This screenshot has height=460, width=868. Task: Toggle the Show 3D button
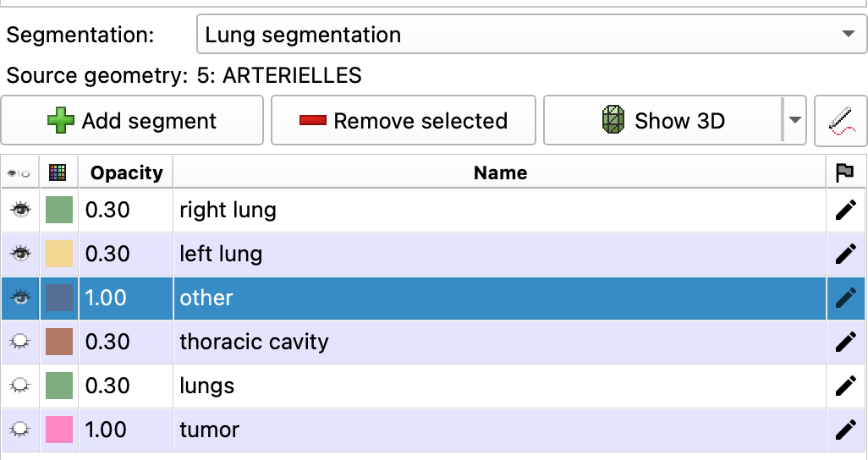(x=662, y=121)
